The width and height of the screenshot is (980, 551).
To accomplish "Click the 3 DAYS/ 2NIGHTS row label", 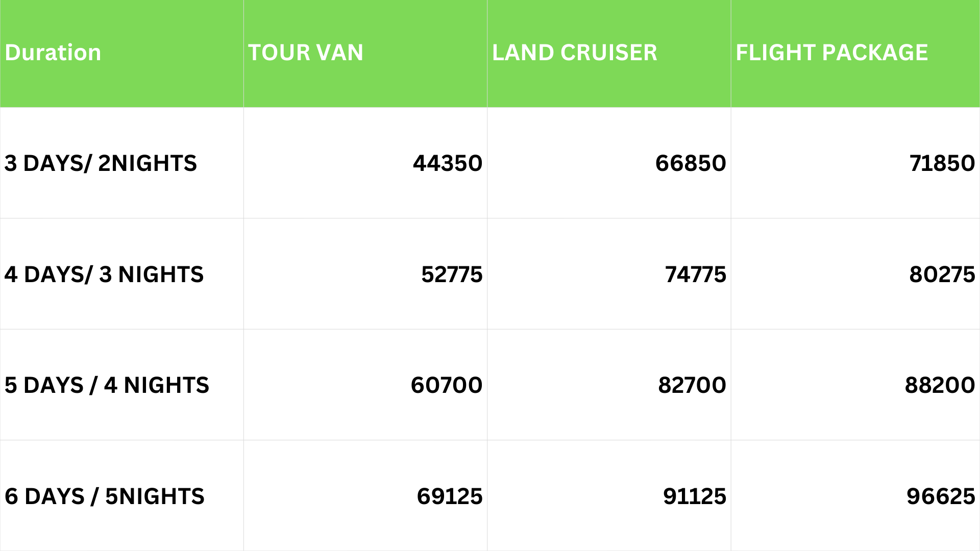I will (101, 163).
